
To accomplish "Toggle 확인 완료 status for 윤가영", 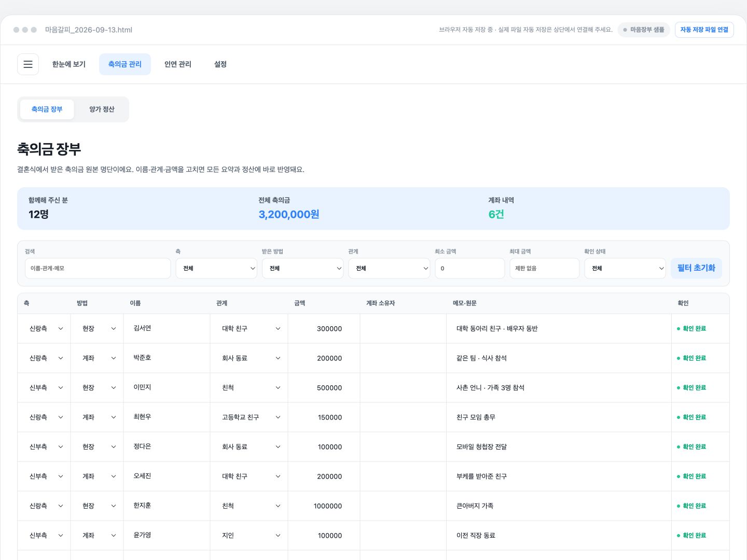I will 691,536.
